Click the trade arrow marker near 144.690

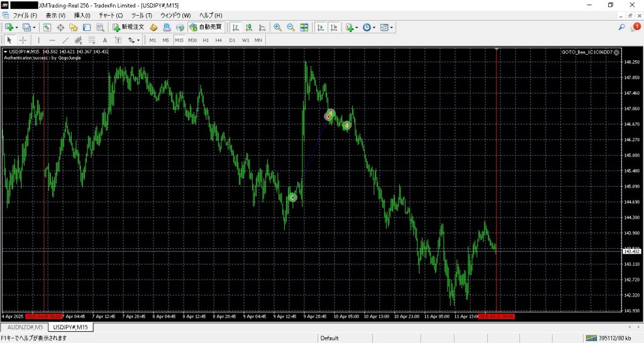point(292,197)
